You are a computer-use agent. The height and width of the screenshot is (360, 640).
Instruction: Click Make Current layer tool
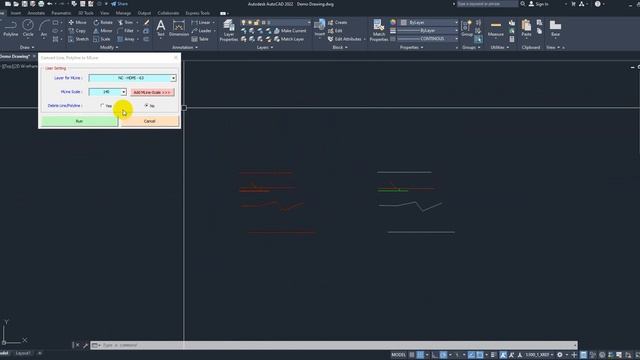click(290, 31)
